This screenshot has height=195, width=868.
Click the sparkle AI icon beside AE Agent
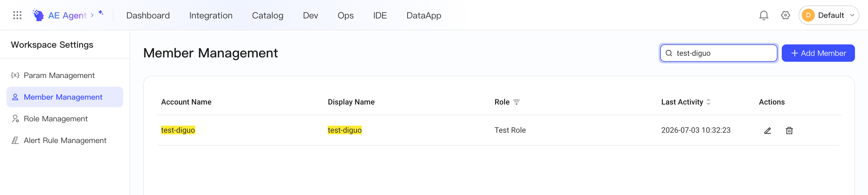[101, 12]
